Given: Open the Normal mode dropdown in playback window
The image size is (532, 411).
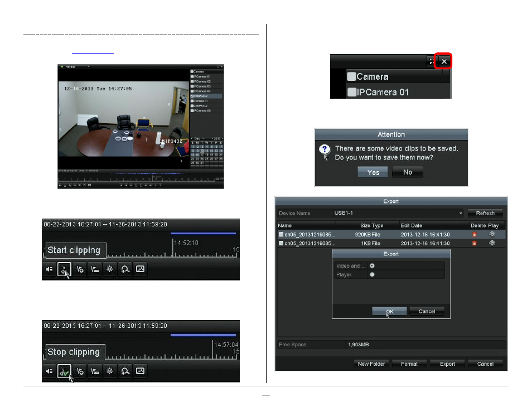Looking at the screenshot, I should (x=75, y=67).
